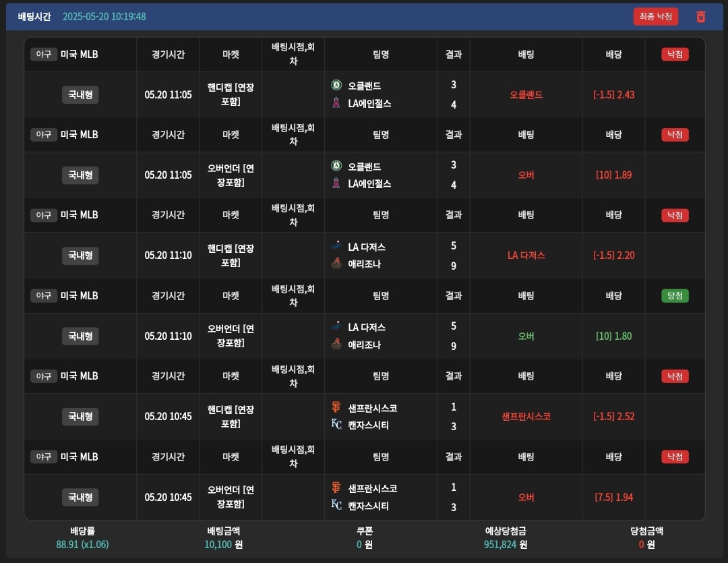Click LA Dodgers logo in the 2.20 handicap row
The height and width of the screenshot is (563, 728).
[x=336, y=247]
